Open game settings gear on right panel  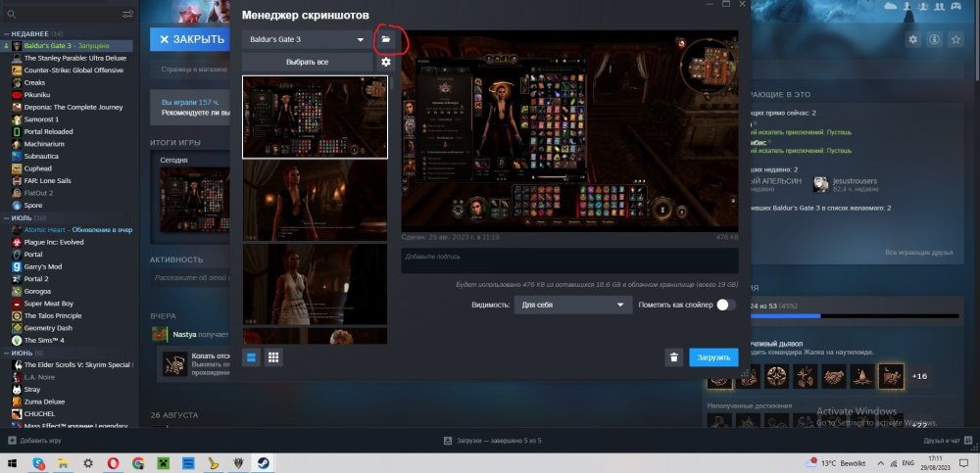click(x=912, y=39)
